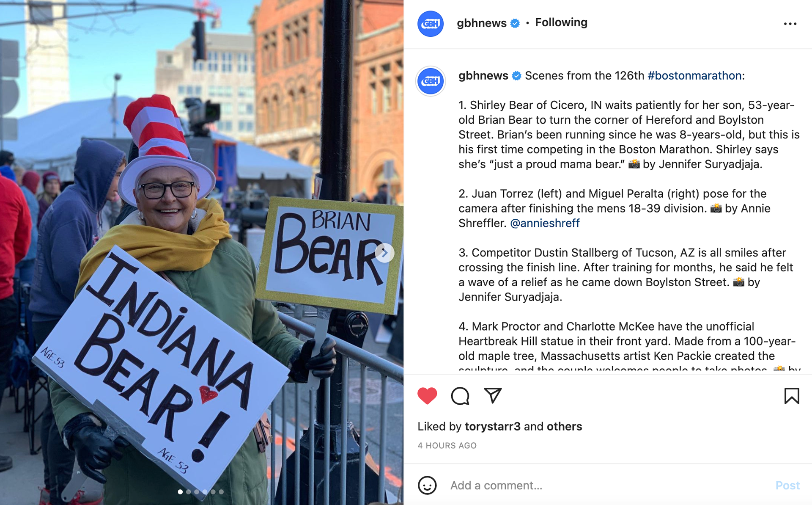The width and height of the screenshot is (812, 505).
Task: Open gbhnews username in the header
Action: tap(481, 23)
